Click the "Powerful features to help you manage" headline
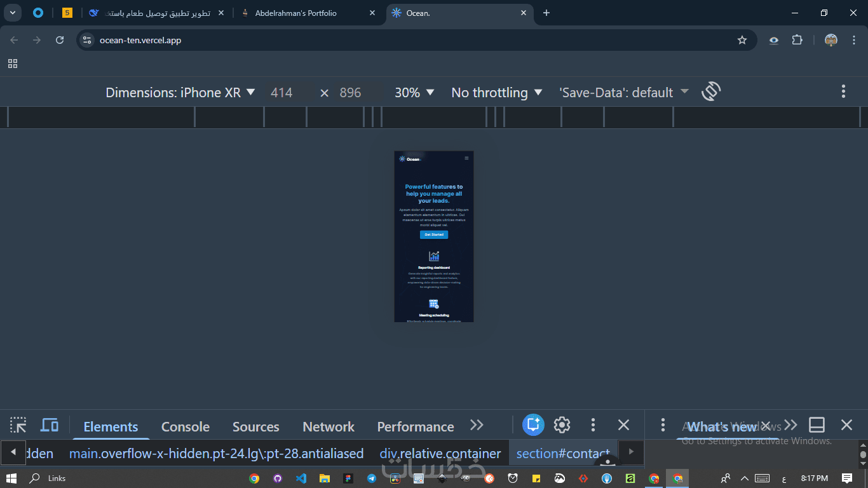Viewport: 868px width, 488px height. 434,194
